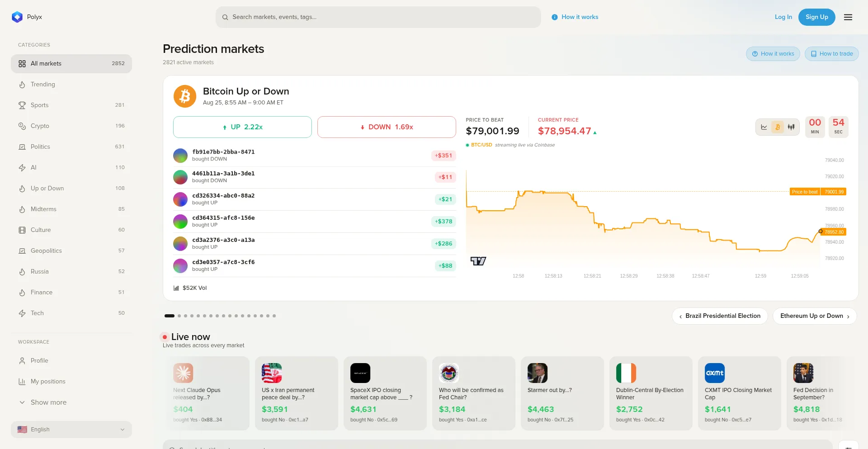
Task: Open the Tech category
Action: (x=71, y=313)
